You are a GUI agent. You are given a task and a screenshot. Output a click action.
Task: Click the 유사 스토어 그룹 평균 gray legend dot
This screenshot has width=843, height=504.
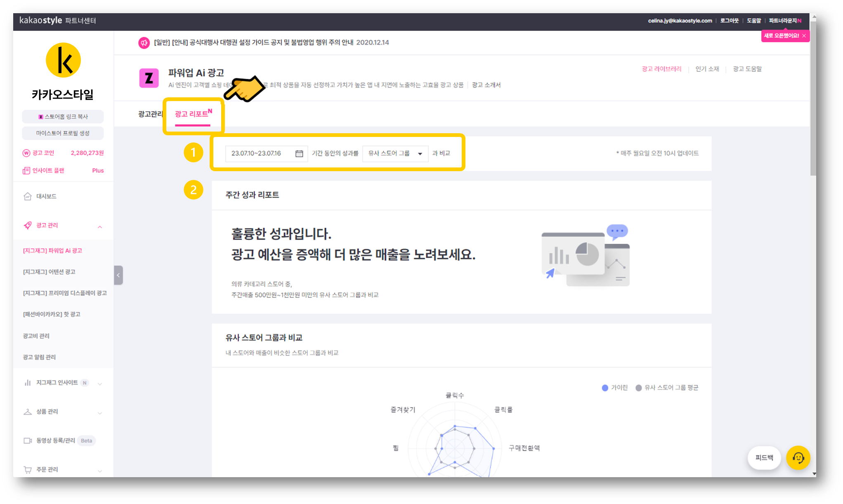[639, 388]
